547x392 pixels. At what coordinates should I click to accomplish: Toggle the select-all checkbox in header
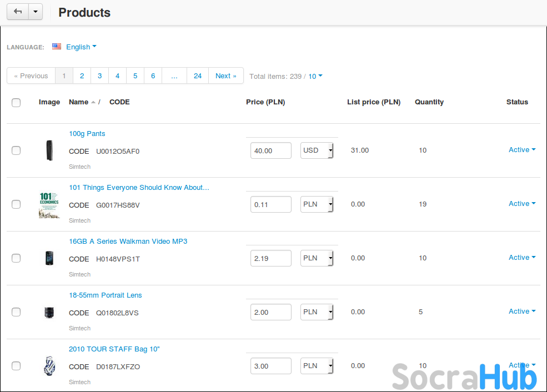tap(16, 102)
